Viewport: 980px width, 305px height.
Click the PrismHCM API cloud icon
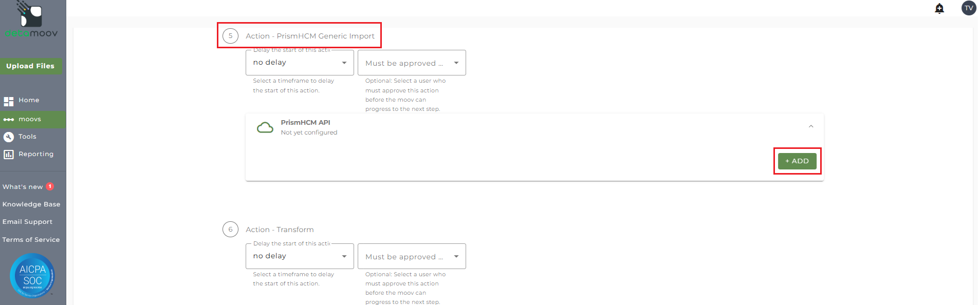265,127
